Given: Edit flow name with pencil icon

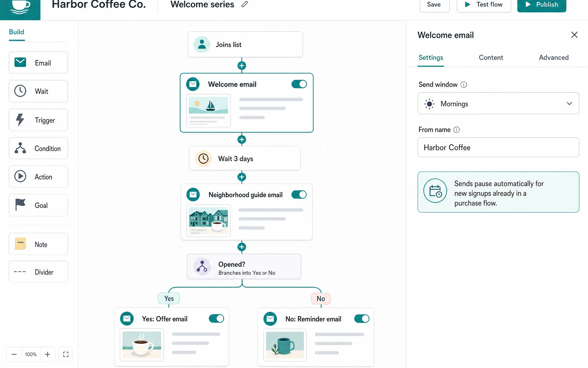Looking at the screenshot, I should (245, 4).
